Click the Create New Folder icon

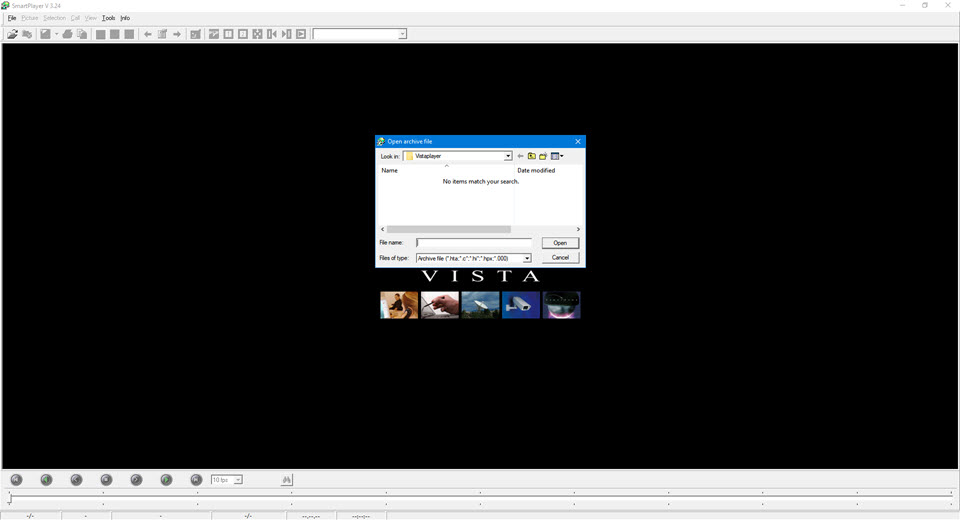[x=543, y=156]
